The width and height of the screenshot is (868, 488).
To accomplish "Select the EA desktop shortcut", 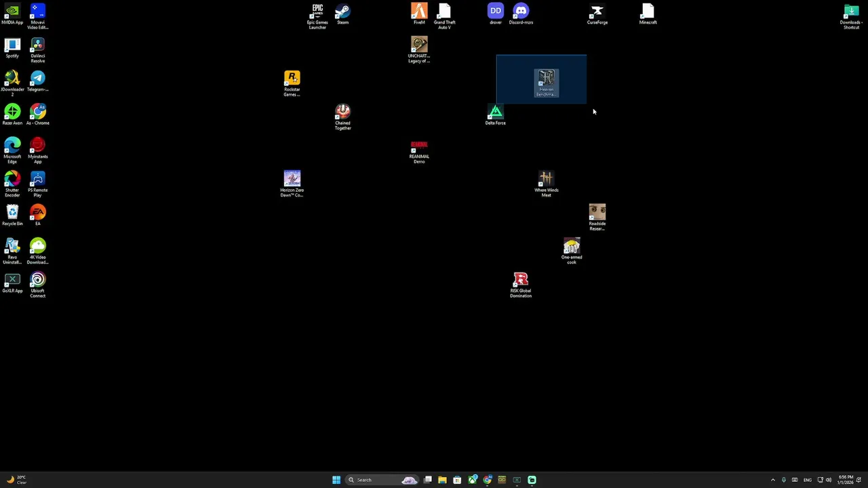I will 38,216.
